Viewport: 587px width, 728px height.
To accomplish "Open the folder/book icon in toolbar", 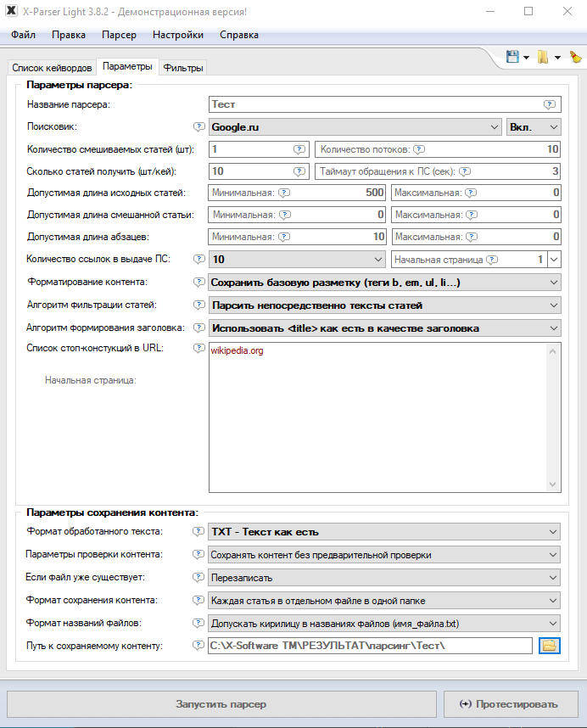I will [543, 57].
